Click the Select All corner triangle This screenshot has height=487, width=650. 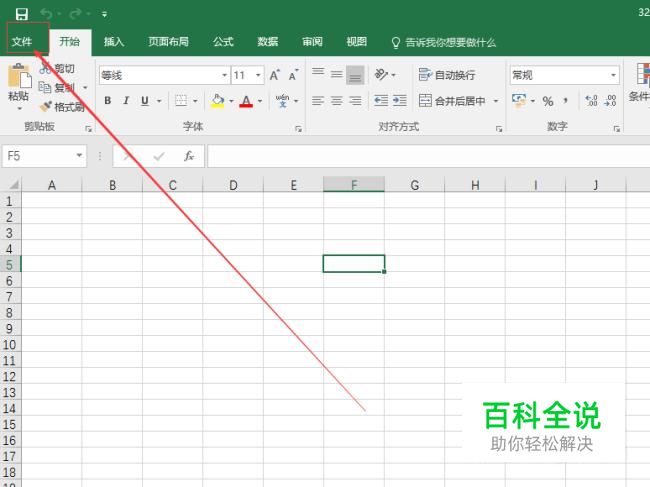[x=14, y=184]
